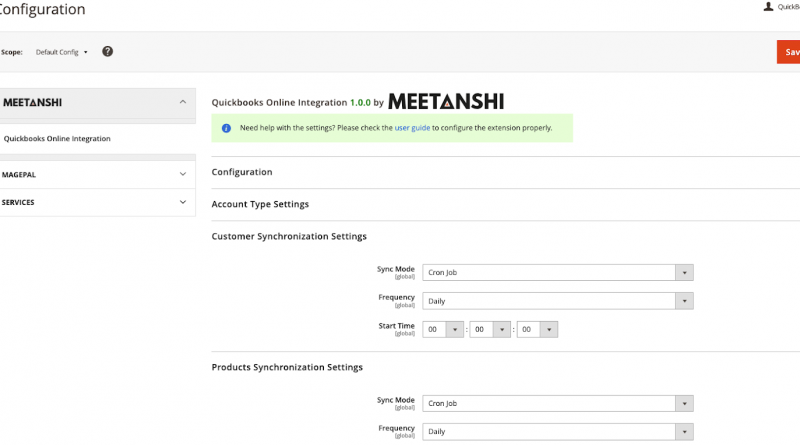Screen dimensions: 800x445
Task: Open the user guide link
Action: click(412, 128)
